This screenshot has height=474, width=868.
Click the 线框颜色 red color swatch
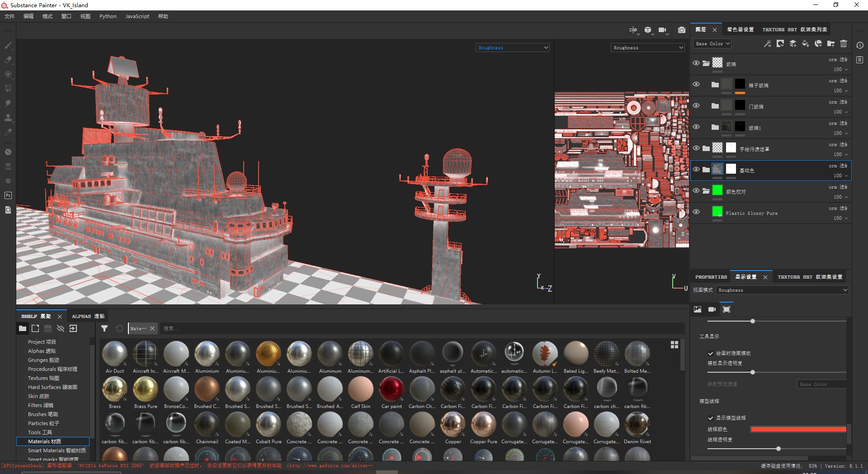(798, 429)
